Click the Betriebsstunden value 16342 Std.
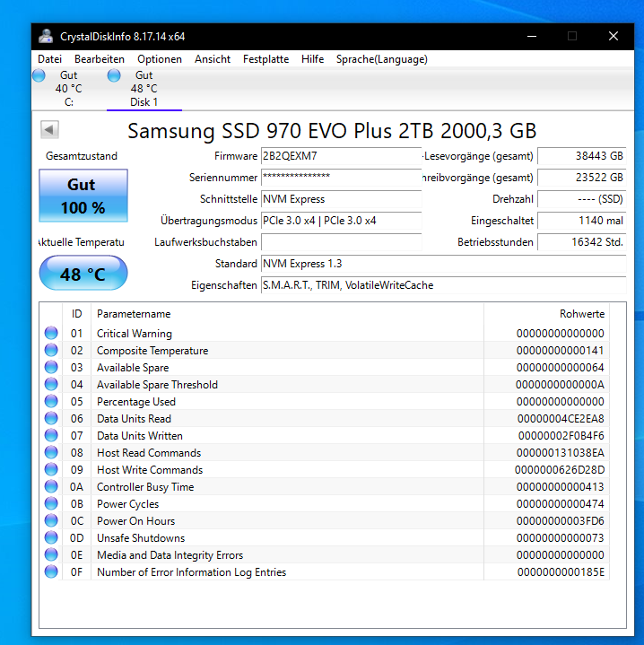644x645 pixels. (582, 242)
